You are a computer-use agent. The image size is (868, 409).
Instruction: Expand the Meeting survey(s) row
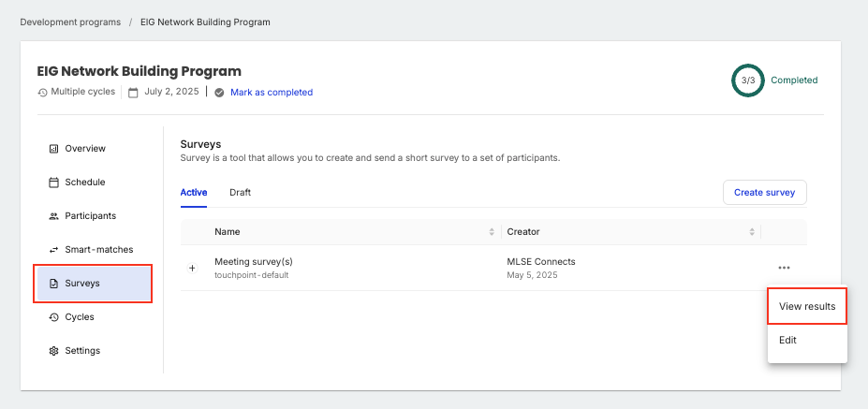192,268
